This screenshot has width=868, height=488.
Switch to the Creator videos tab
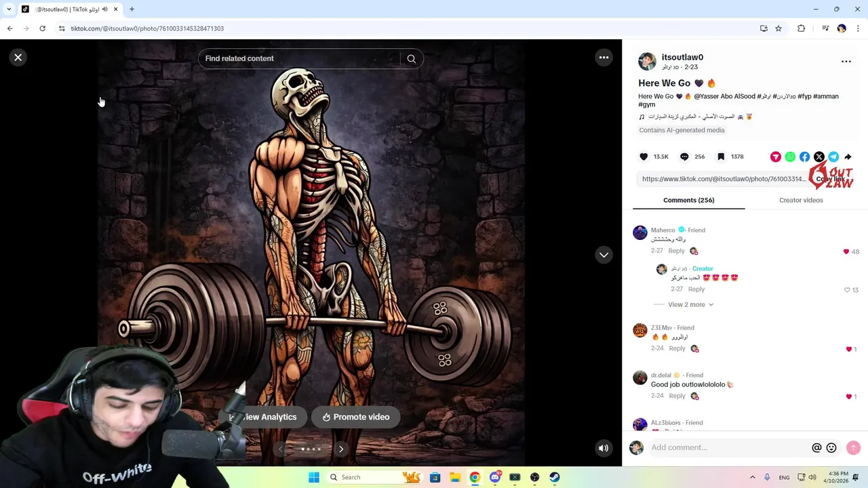801,200
